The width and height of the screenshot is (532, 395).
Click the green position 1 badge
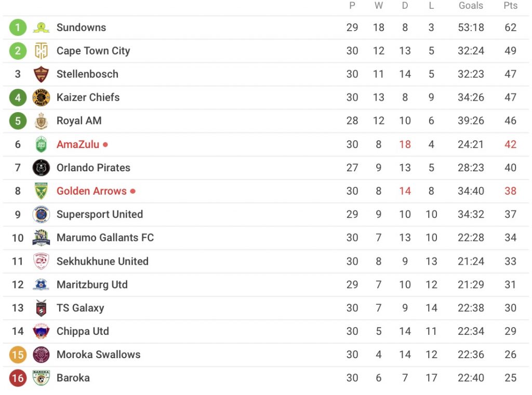coord(18,28)
